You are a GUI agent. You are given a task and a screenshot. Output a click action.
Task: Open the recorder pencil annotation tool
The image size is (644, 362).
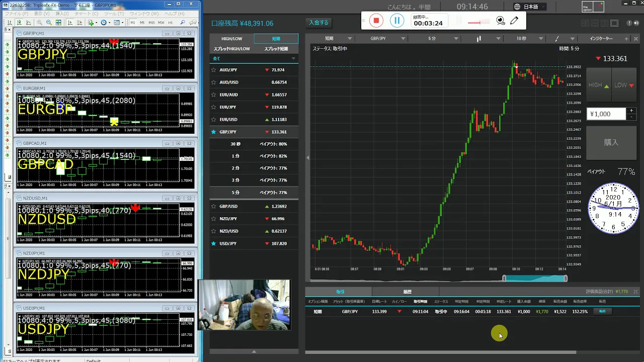[514, 21]
